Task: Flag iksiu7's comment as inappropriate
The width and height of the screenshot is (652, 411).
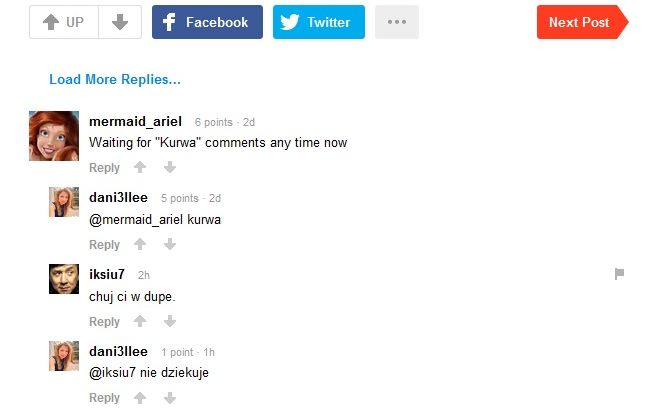Action: (x=619, y=274)
